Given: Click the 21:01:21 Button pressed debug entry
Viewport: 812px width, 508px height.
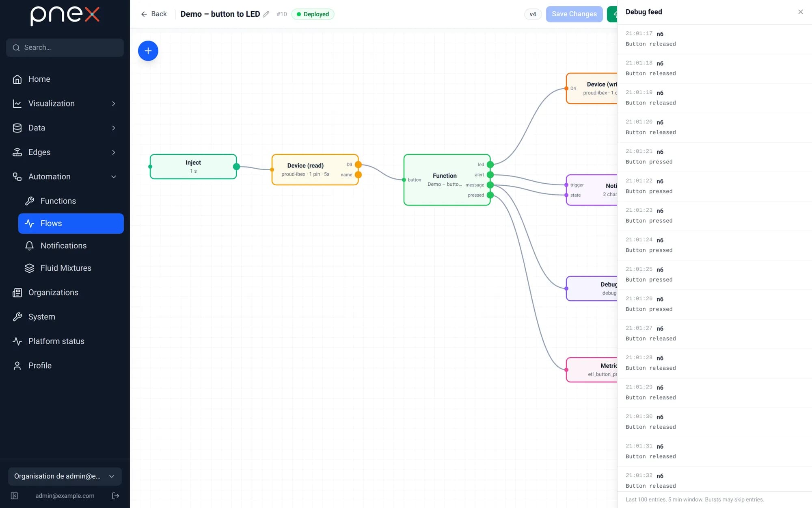Looking at the screenshot, I should pos(715,157).
